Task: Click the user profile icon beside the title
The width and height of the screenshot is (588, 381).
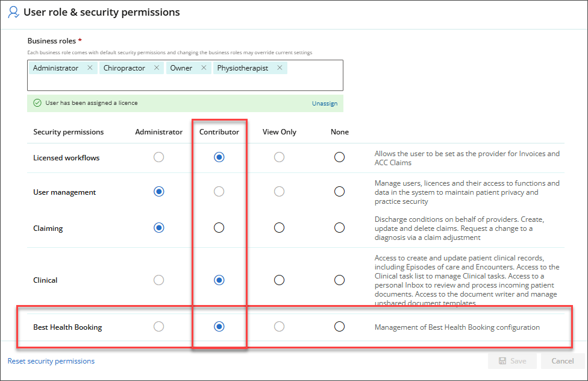Action: [13, 12]
